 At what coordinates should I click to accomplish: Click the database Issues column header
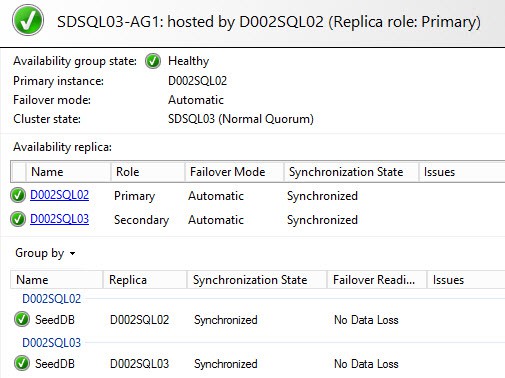click(466, 280)
